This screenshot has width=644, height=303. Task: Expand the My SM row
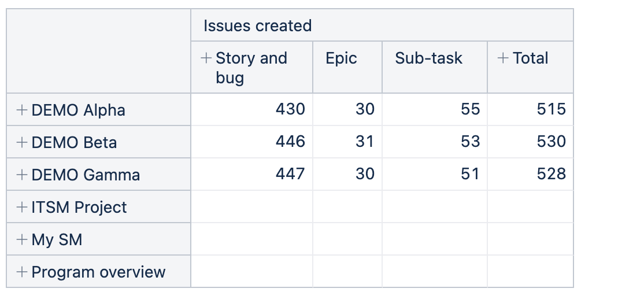[x=21, y=239]
